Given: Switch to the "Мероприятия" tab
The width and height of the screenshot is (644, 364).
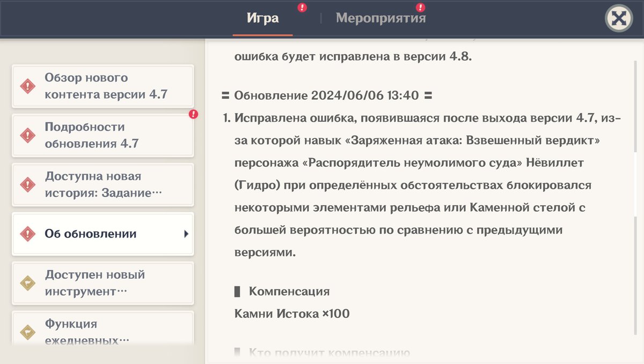Looking at the screenshot, I should (x=380, y=18).
